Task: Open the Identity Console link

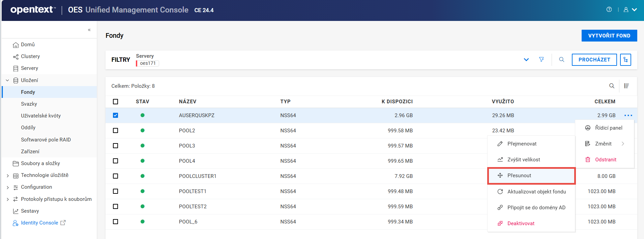Action: 39,223
